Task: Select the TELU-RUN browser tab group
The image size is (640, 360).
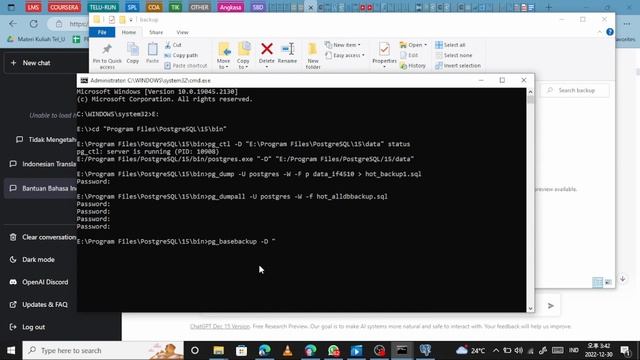Action: point(102,7)
